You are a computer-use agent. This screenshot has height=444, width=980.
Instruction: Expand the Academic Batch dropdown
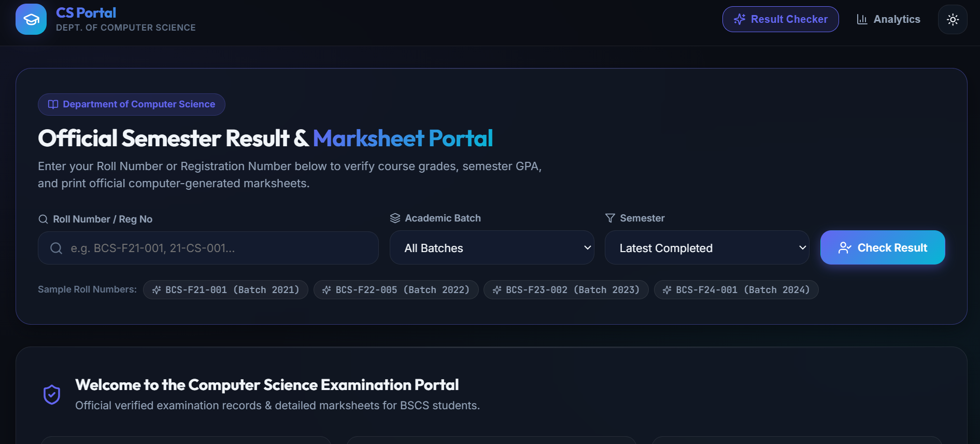(x=492, y=247)
